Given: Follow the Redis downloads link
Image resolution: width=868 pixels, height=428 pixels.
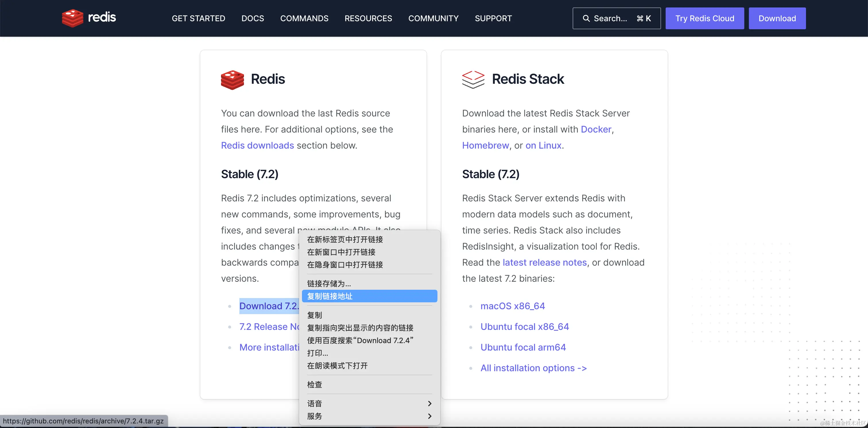Looking at the screenshot, I should (257, 145).
